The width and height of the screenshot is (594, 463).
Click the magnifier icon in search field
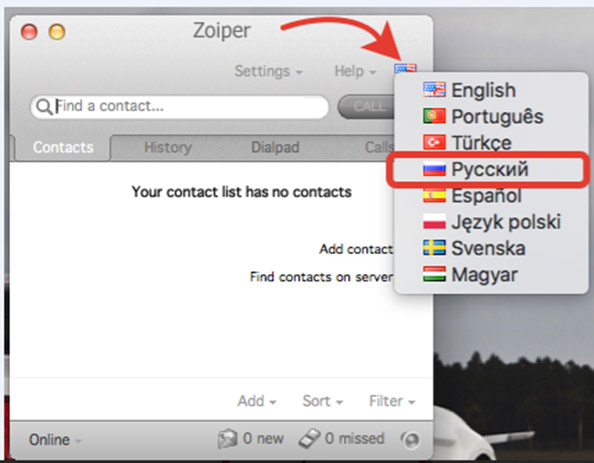click(x=44, y=107)
